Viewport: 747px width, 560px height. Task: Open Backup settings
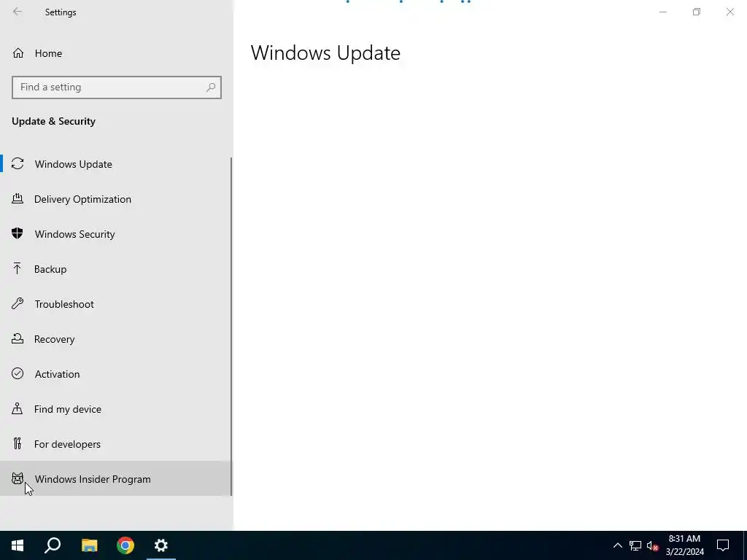116,269
